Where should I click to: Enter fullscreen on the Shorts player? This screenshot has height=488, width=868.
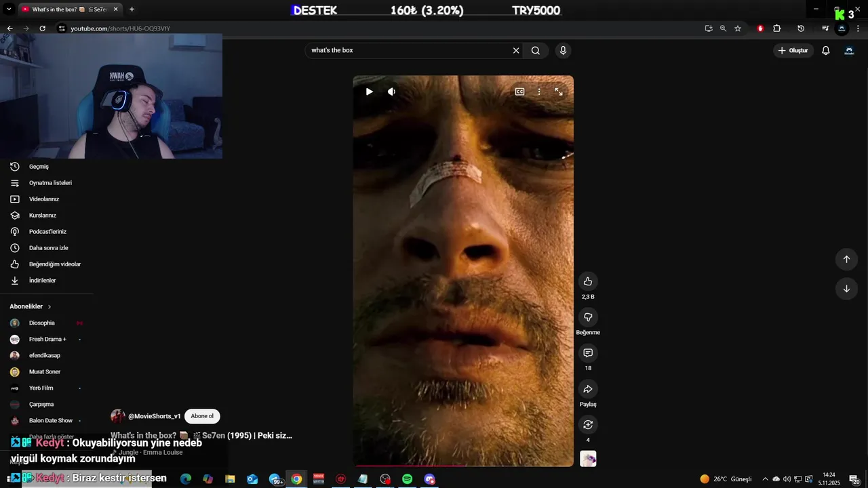click(559, 91)
